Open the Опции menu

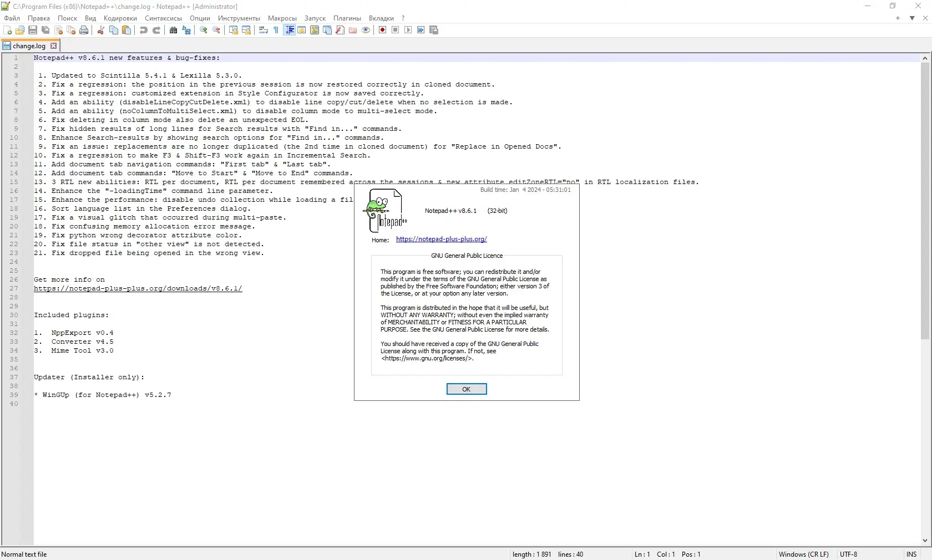click(x=200, y=18)
